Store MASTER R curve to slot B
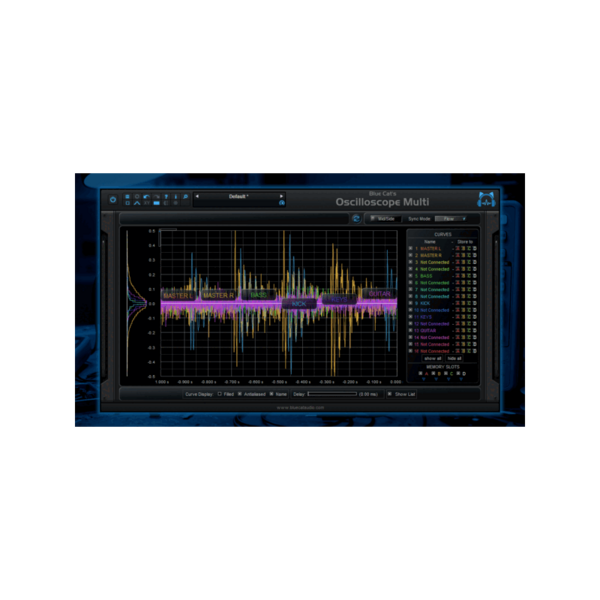 (463, 255)
